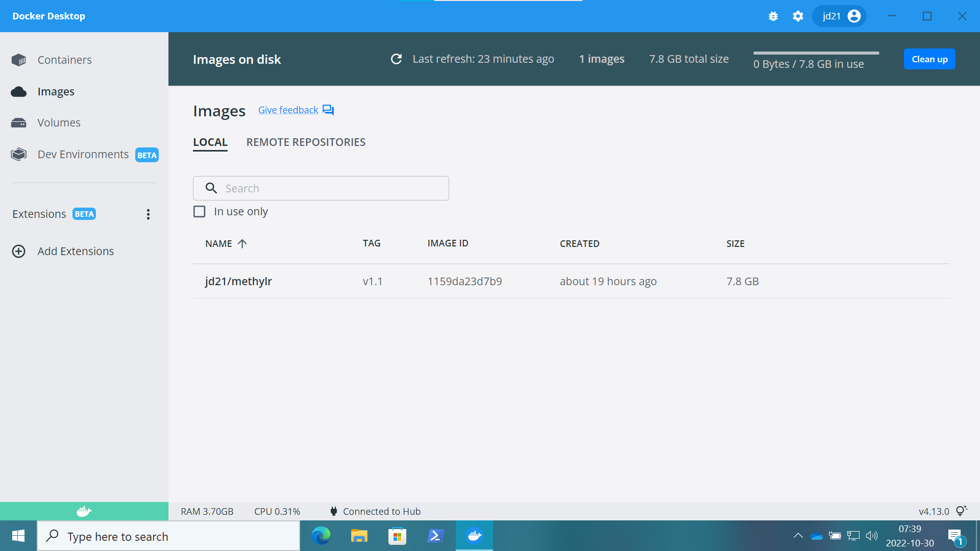Refresh the images list
This screenshot has height=551, width=980.
point(396,59)
